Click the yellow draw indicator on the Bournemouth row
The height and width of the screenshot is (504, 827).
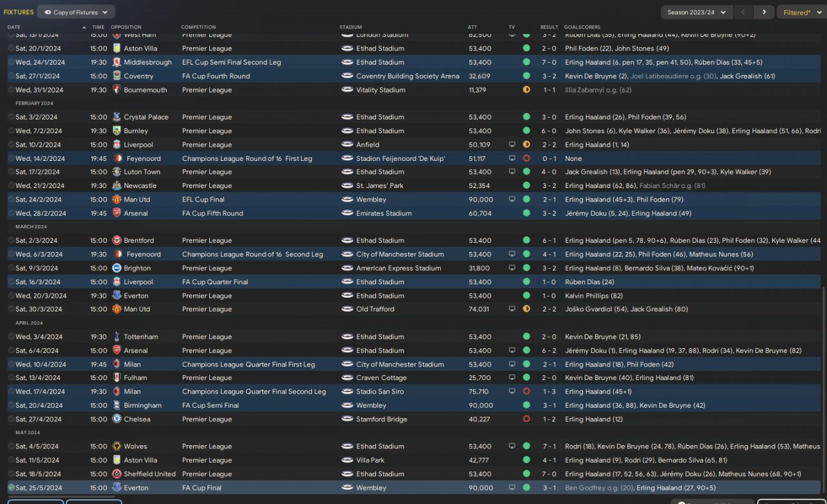tap(527, 90)
